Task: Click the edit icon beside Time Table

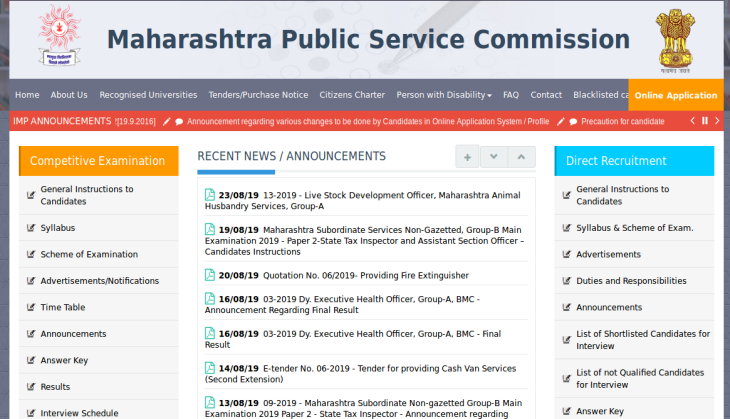Action: click(31, 307)
